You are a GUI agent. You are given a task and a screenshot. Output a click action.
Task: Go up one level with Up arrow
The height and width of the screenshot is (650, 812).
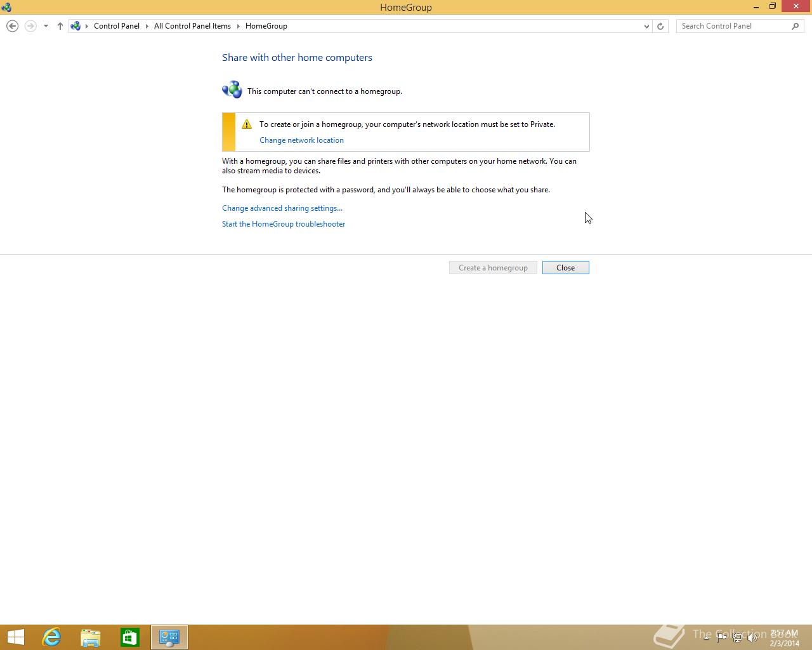(60, 26)
